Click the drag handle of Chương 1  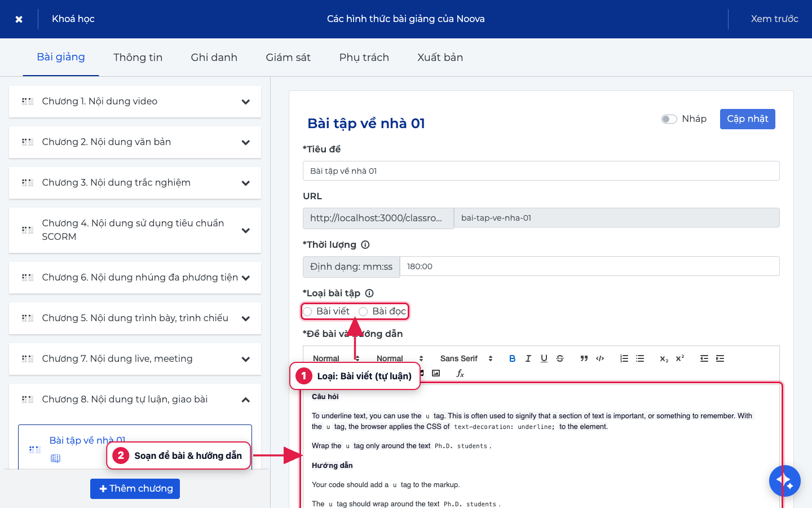(28, 102)
